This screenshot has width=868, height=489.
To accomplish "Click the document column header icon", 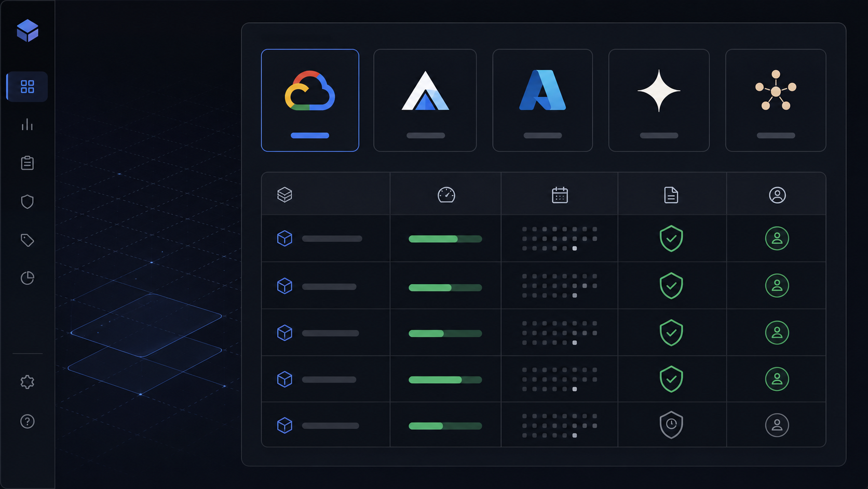I will (x=671, y=195).
